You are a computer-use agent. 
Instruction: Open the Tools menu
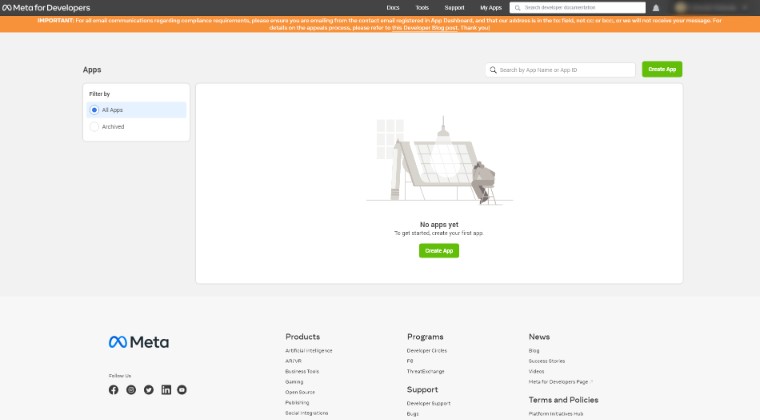[x=422, y=8]
